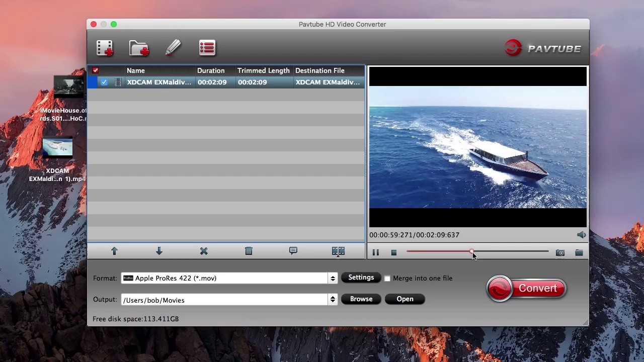Pause the preview playback

point(376,252)
